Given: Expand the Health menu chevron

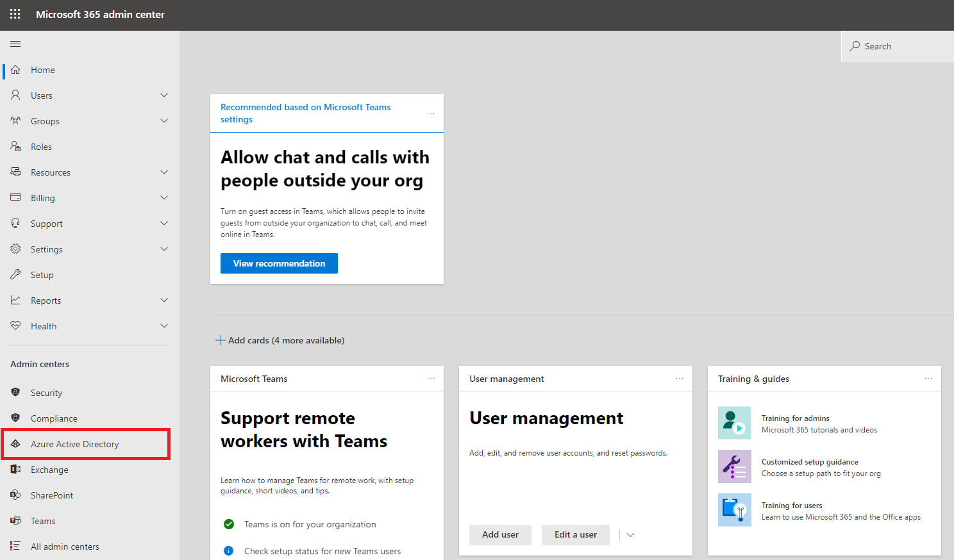Looking at the screenshot, I should pyautogui.click(x=164, y=326).
